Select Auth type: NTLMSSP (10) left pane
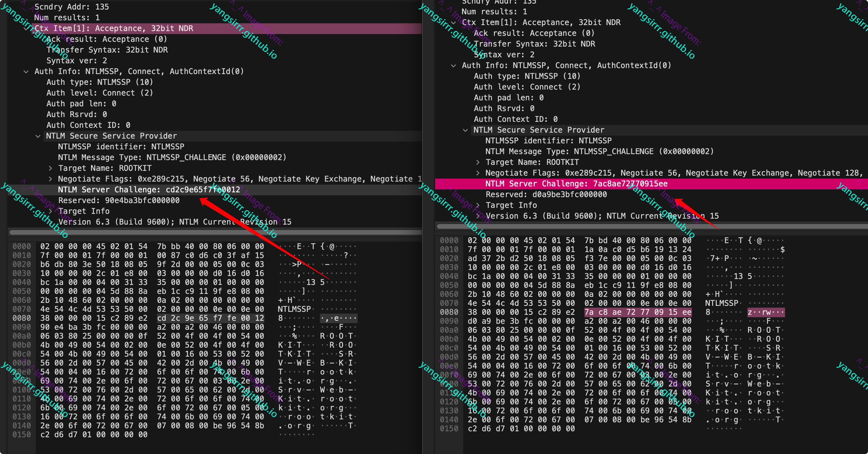The width and height of the screenshot is (868, 454). pyautogui.click(x=99, y=82)
